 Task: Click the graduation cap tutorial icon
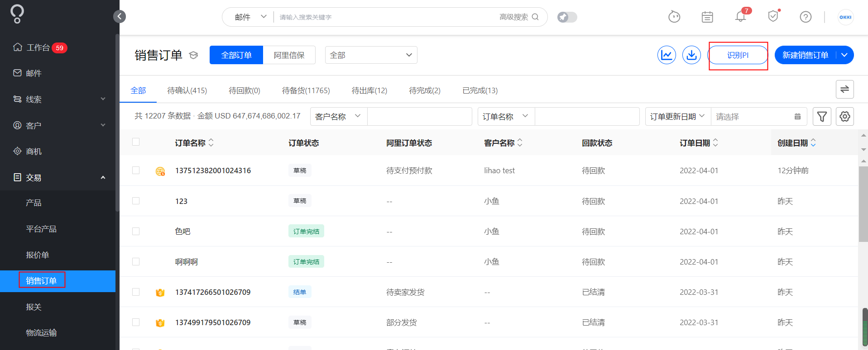(x=193, y=55)
